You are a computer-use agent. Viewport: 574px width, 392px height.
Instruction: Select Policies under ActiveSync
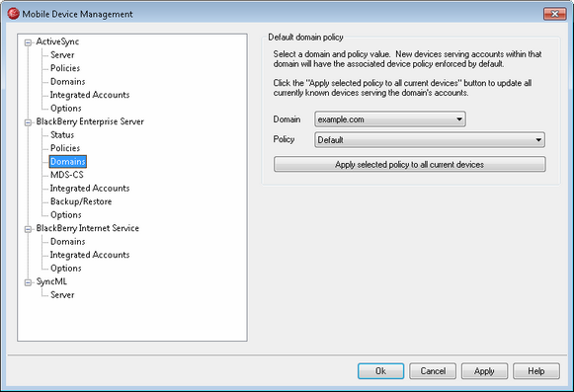(65, 68)
